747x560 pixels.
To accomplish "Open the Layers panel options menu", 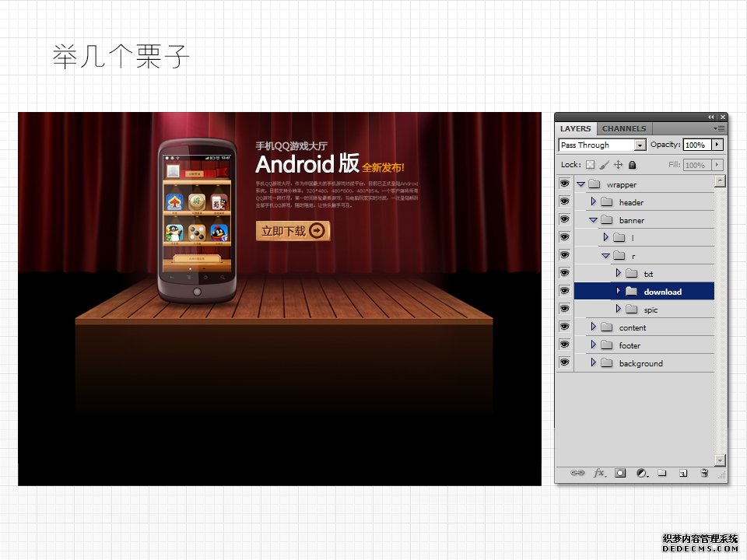I will pos(719,128).
